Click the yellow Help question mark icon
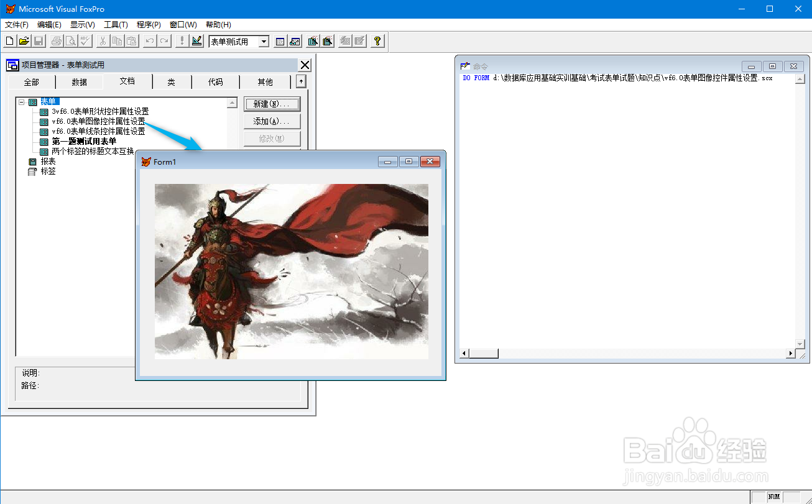This screenshot has height=504, width=812. pyautogui.click(x=377, y=42)
